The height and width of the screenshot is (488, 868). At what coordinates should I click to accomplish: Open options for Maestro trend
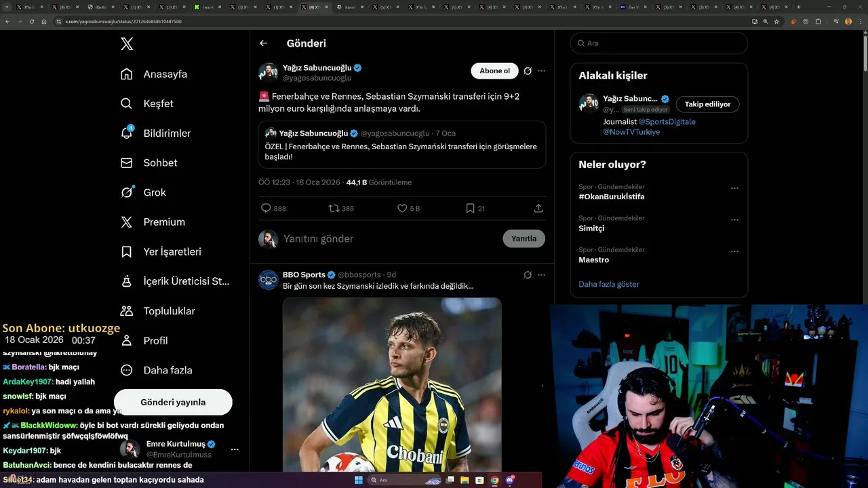pos(734,251)
